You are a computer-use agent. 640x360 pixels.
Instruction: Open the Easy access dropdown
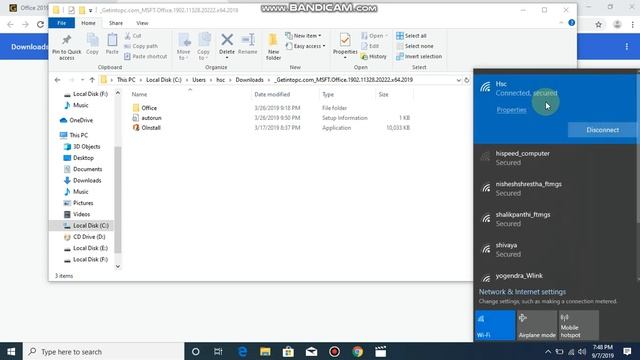(x=305, y=46)
